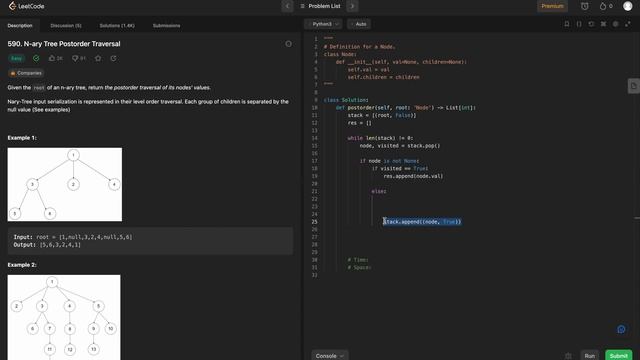
Task: Switch to the Submissions tab
Action: pyautogui.click(x=167, y=25)
